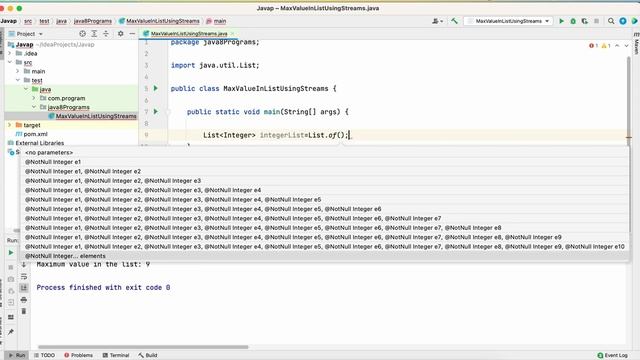The width and height of the screenshot is (640, 360).
Task: Collapse all in the Project panel
Action: click(x=106, y=34)
